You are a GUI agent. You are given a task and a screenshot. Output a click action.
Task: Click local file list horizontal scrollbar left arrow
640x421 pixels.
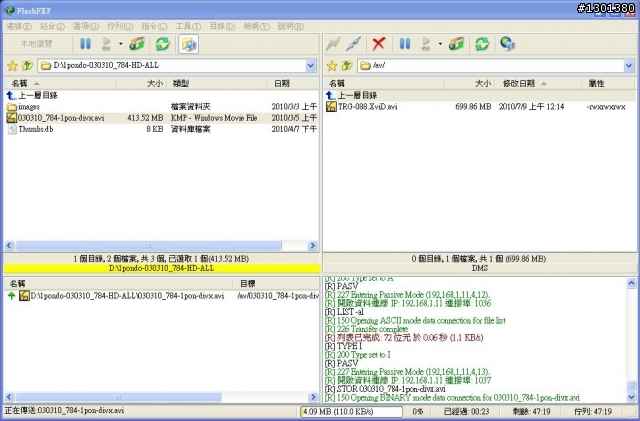(x=9, y=246)
